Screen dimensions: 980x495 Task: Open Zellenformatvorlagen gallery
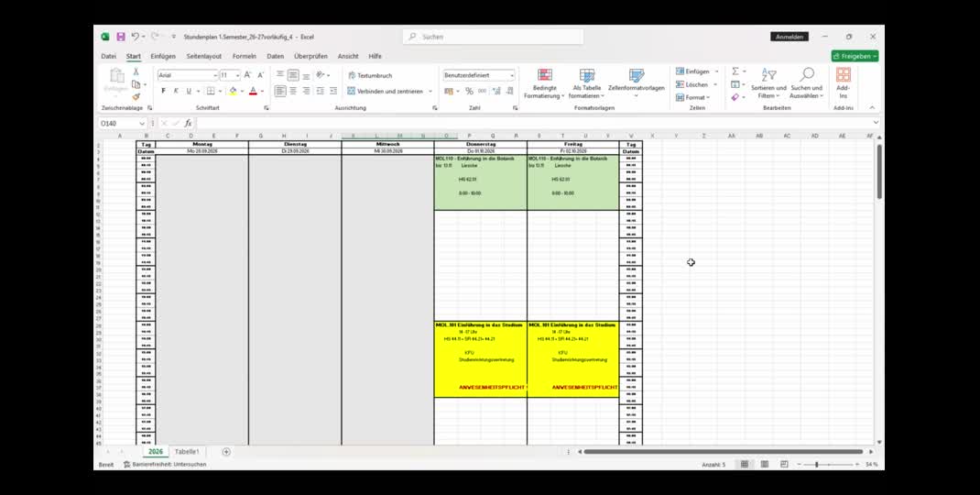coord(637,83)
